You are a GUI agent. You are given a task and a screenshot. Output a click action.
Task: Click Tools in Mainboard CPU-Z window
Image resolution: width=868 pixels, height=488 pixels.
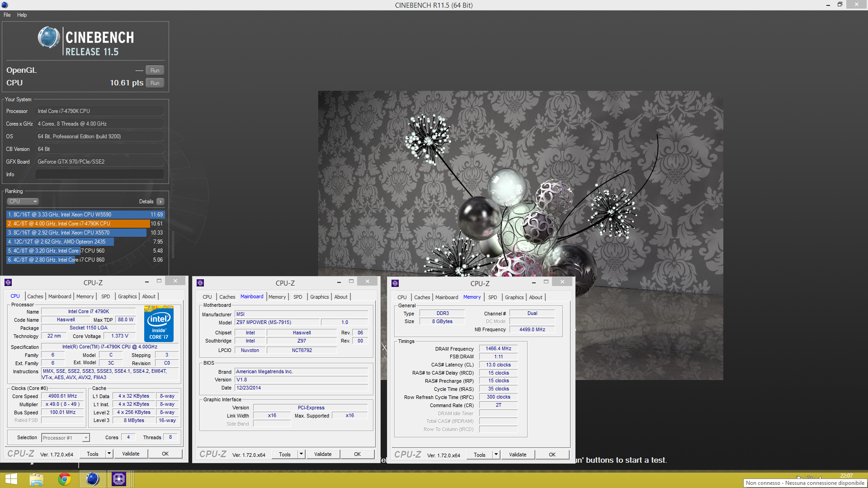[x=285, y=454]
